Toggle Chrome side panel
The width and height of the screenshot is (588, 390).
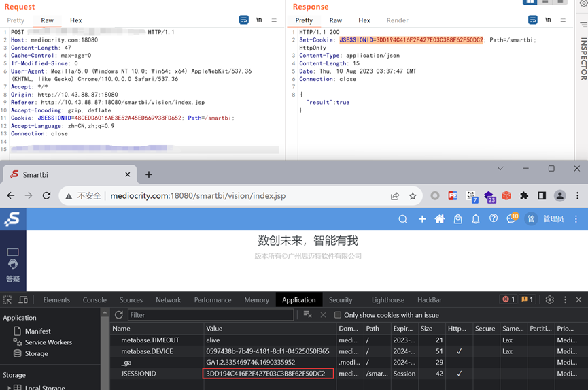pyautogui.click(x=542, y=195)
